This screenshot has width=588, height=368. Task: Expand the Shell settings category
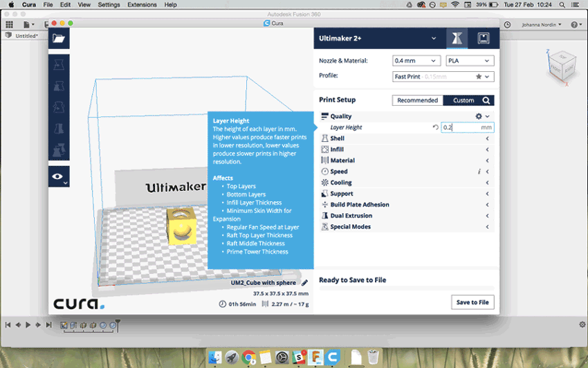(x=487, y=138)
